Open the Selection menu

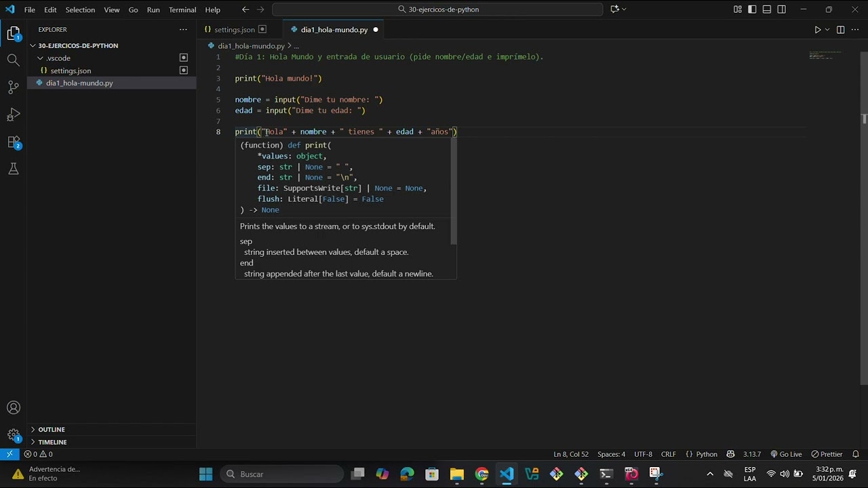coord(80,9)
